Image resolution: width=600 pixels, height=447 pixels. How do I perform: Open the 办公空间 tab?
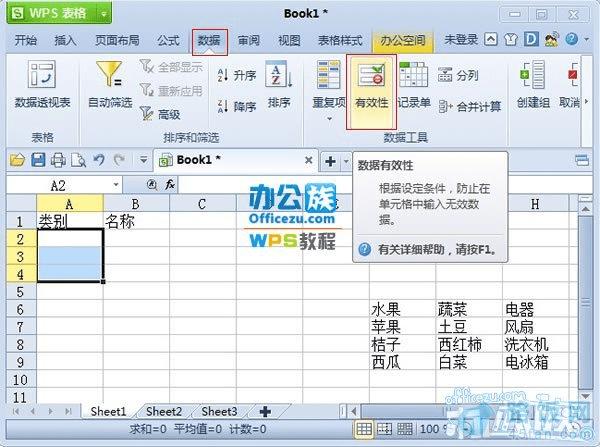403,41
